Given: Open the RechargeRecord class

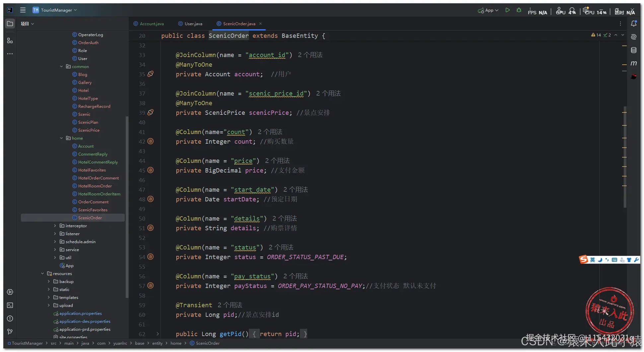Looking at the screenshot, I should 94,106.
